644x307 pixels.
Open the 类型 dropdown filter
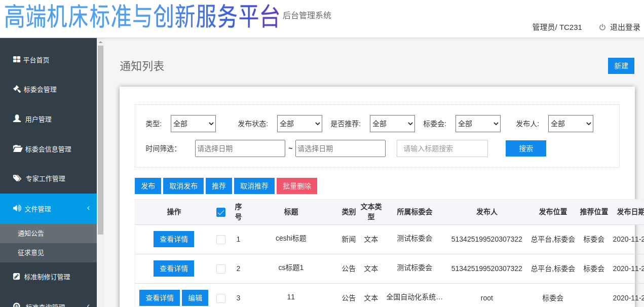[x=193, y=124]
